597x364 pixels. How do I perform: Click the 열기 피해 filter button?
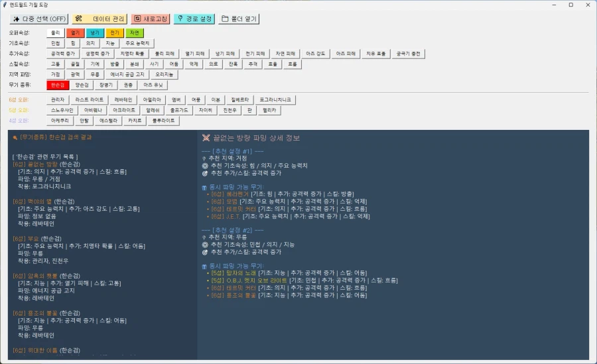[195, 54]
